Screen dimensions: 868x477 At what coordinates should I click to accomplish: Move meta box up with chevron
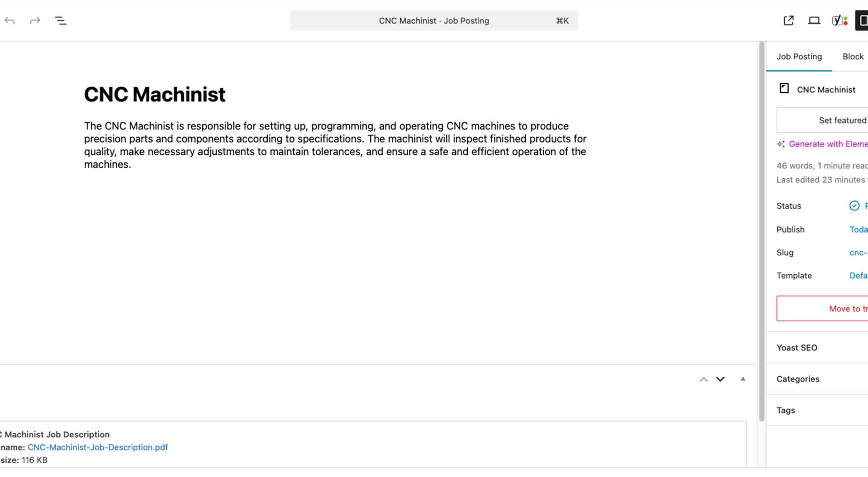[x=703, y=380]
